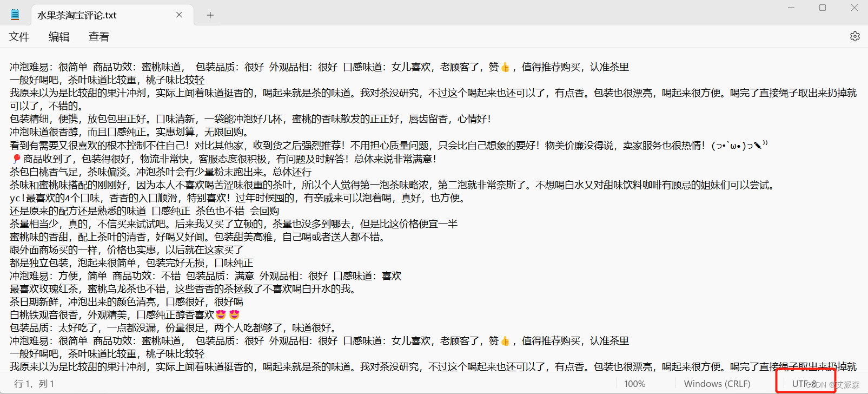Open Notepad settings gear
Viewport: 868px width, 394px height.
(855, 36)
